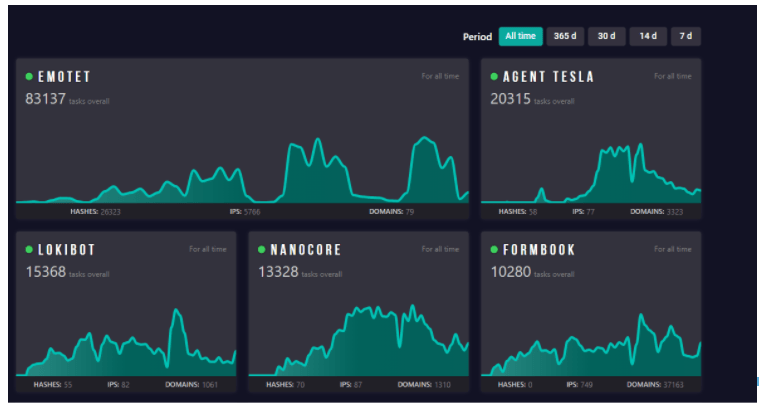Select the All time period button
This screenshot has height=404, width=759.
(520, 36)
